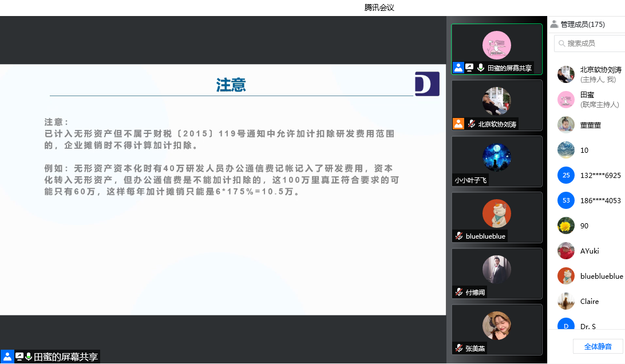Click the screen sharing icon on 田蜜's thumbnail

click(x=469, y=67)
